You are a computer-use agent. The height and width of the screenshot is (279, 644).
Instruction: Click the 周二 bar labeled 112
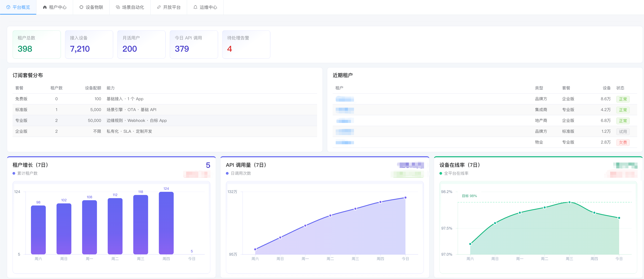coord(115,226)
